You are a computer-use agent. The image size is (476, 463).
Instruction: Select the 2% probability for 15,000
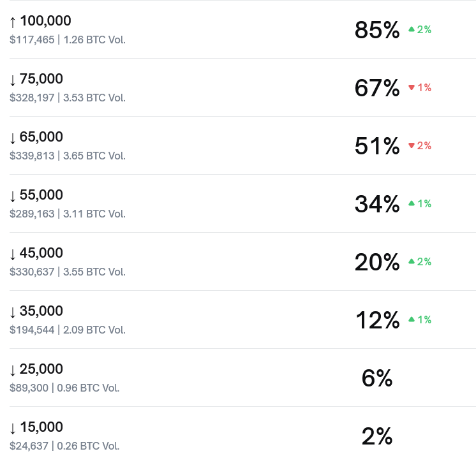pyautogui.click(x=376, y=436)
